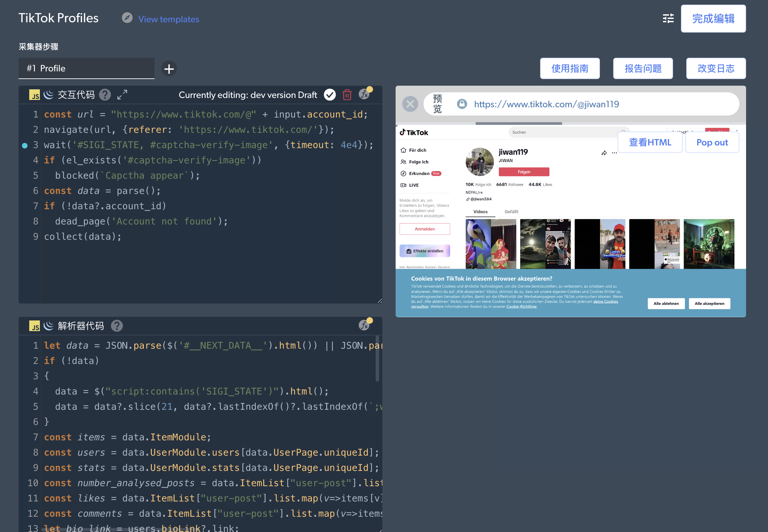Click the compass icon beside View templates
The height and width of the screenshot is (532, 768).
coord(127,18)
